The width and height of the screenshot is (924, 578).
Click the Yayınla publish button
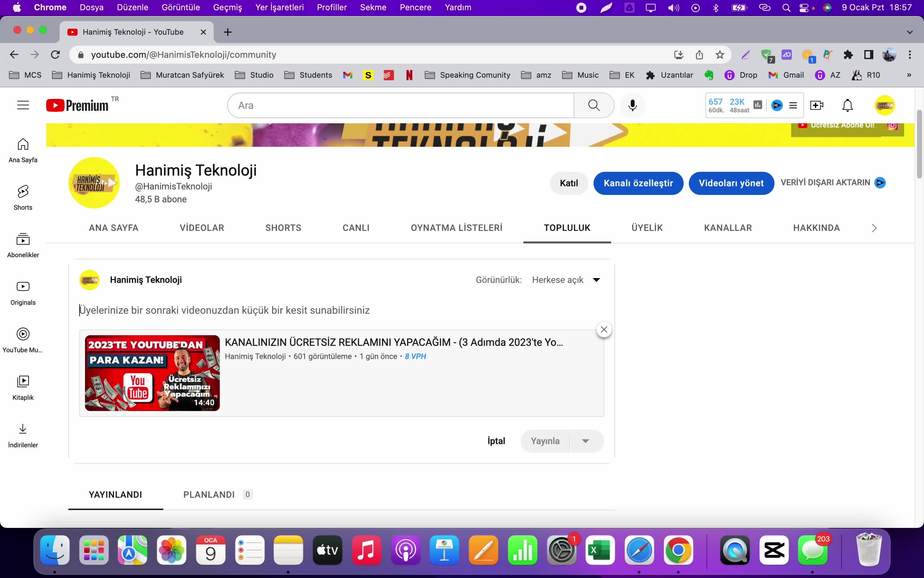(545, 441)
